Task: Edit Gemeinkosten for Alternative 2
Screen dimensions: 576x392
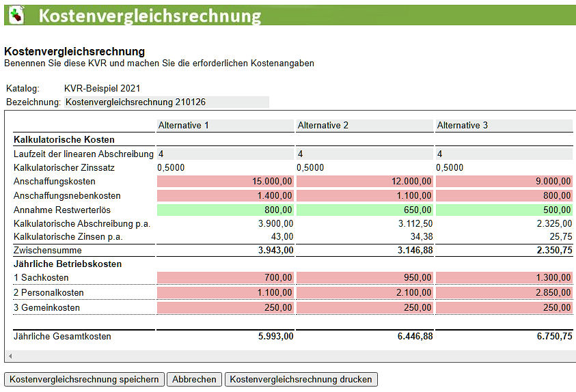Action: coord(365,308)
